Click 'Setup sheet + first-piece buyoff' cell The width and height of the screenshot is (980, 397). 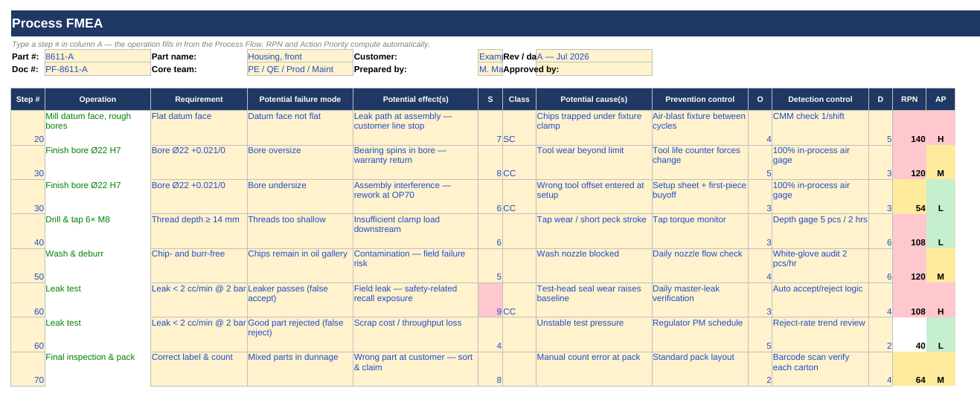[x=699, y=197]
